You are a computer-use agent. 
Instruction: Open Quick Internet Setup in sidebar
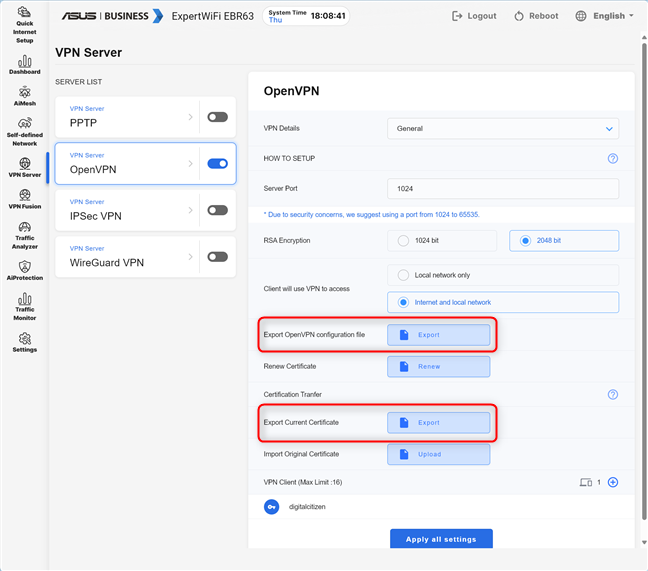(x=25, y=25)
